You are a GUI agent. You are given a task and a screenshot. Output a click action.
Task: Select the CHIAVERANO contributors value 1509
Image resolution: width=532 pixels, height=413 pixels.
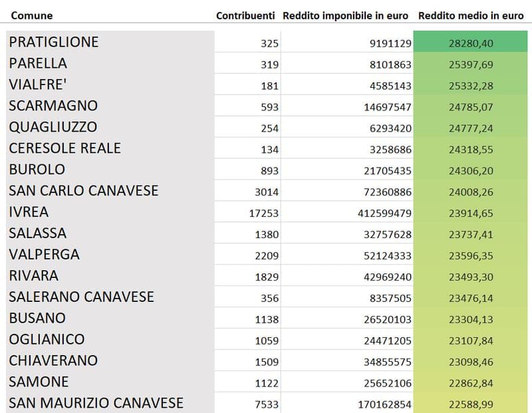point(266,362)
